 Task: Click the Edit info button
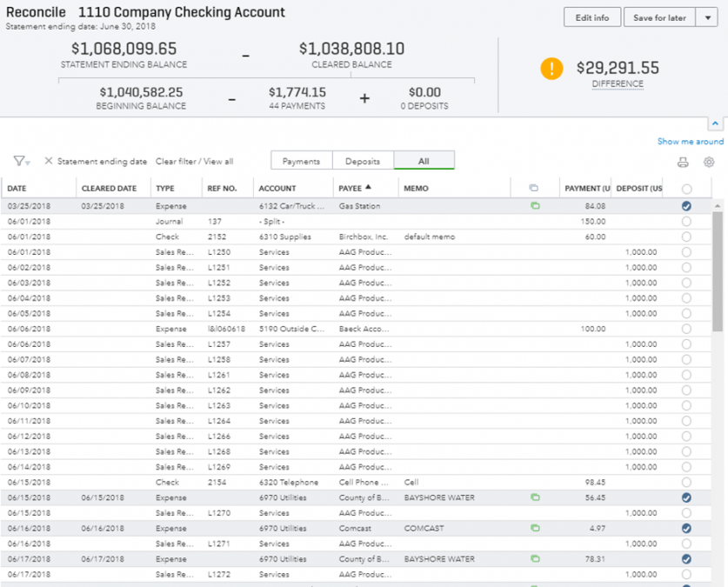pos(591,17)
